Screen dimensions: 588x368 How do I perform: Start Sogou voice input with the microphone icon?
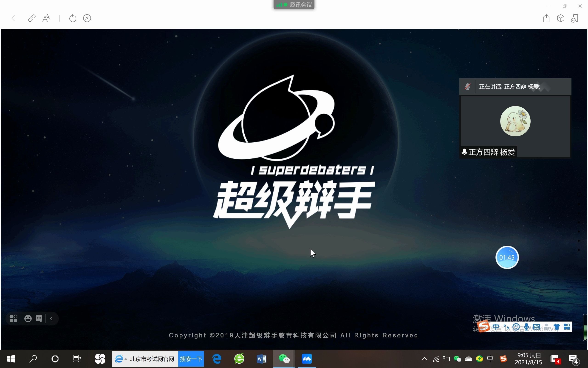tap(526, 327)
